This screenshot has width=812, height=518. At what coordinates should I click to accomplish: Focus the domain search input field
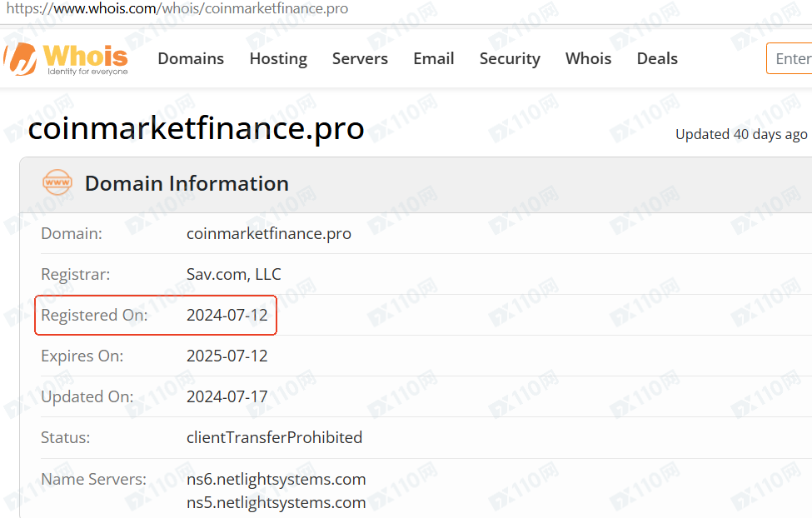791,58
